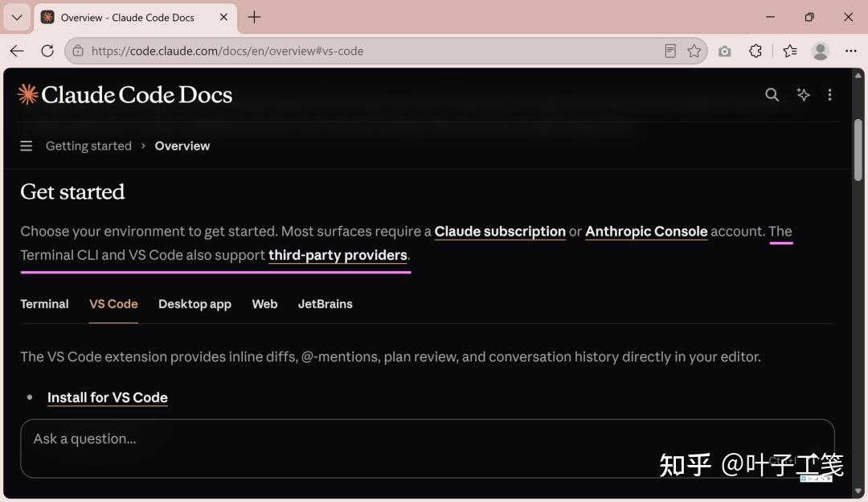Viewport: 868px width, 502px height.
Task: Switch to the Terminal tab
Action: (44, 303)
